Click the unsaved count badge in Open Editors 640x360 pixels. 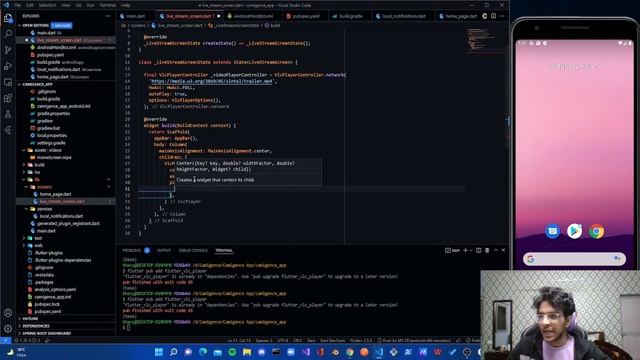[x=61, y=25]
